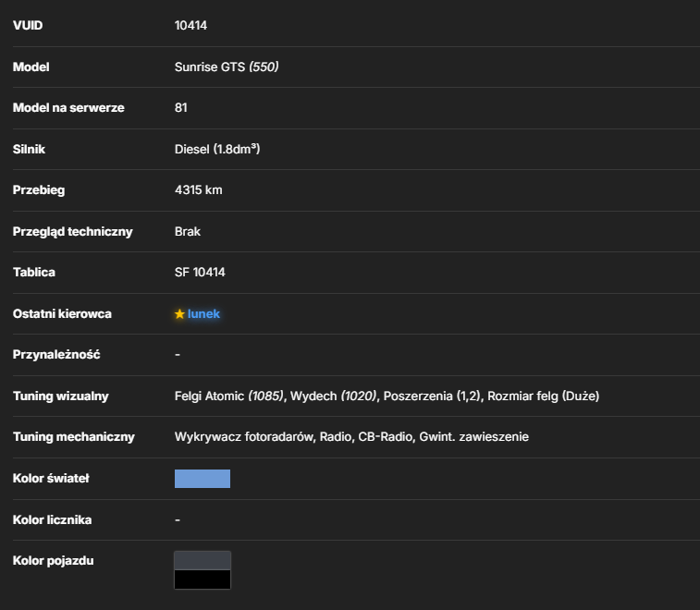Click the CB-Radio tuning entry

386,437
